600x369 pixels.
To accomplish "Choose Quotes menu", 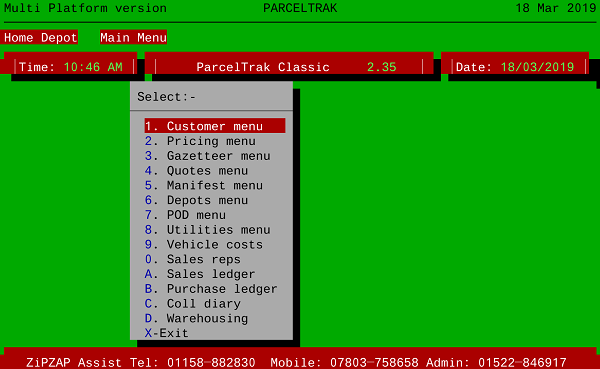I will [196, 171].
